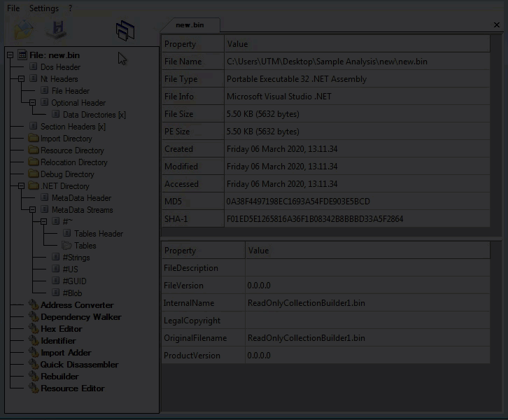Launch Quick Disassembler tool icon

pyautogui.click(x=34, y=364)
